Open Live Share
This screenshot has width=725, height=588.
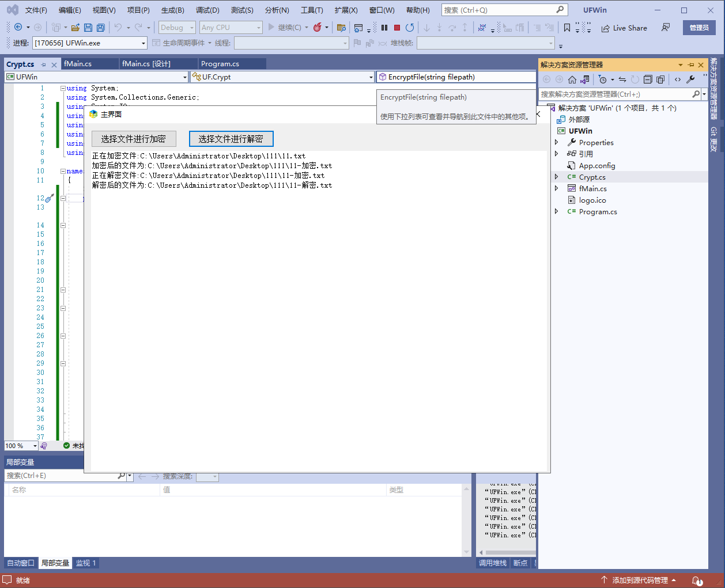tap(624, 28)
